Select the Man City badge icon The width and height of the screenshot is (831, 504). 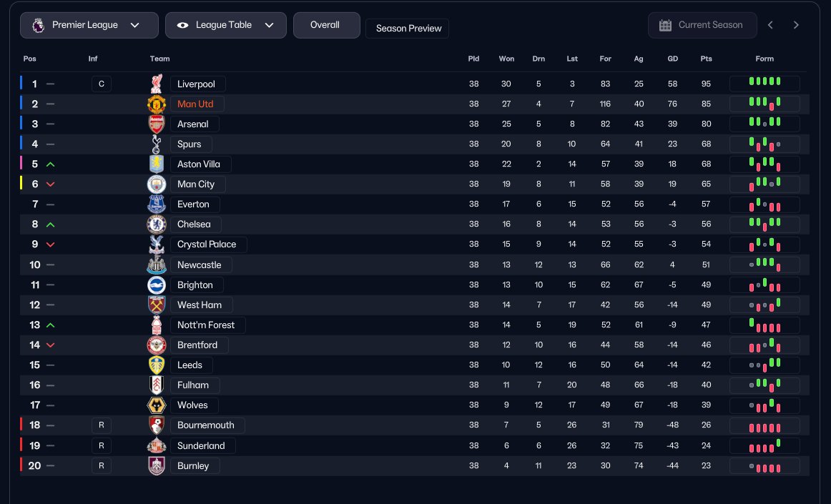[x=157, y=184]
